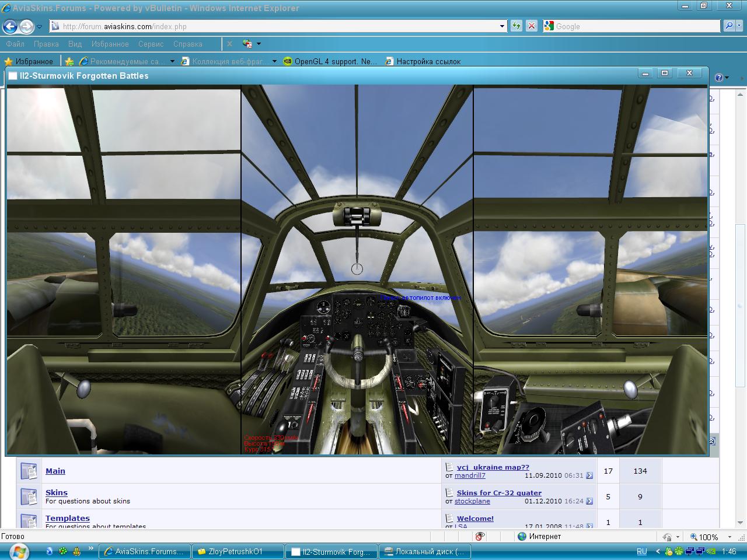
Task: Switch to Il2-Sturmovik Forgotten Battles taskbar button
Action: point(331,551)
